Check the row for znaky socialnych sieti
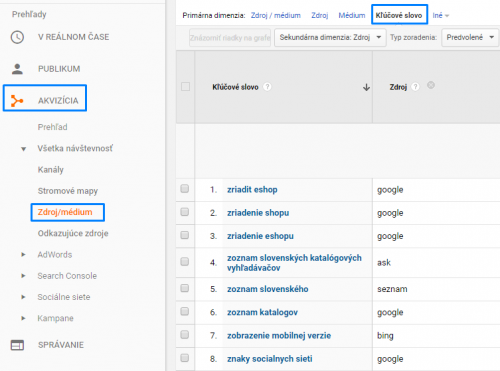Viewport: 500px width, 371px height. (x=185, y=358)
